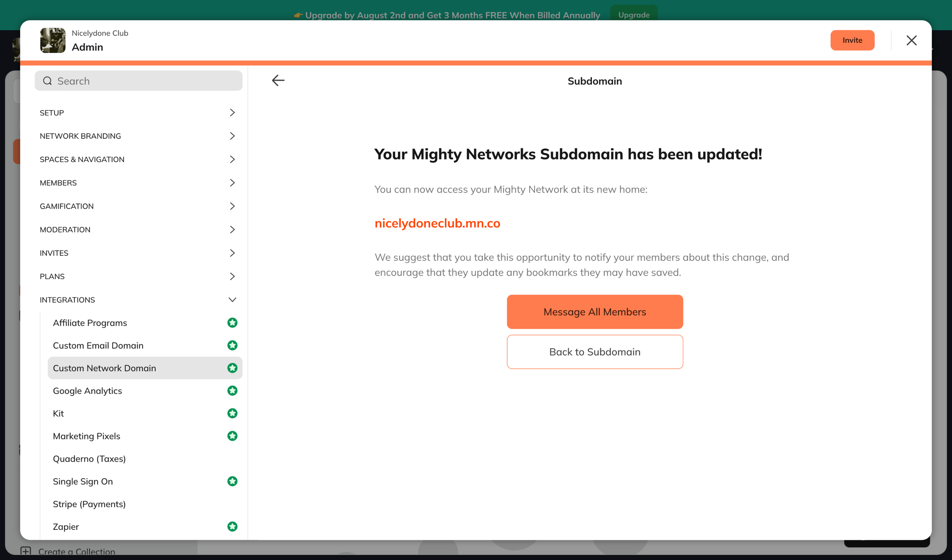The width and height of the screenshot is (952, 560).
Task: Expand the GAMIFICATION section chevron
Action: (x=232, y=206)
